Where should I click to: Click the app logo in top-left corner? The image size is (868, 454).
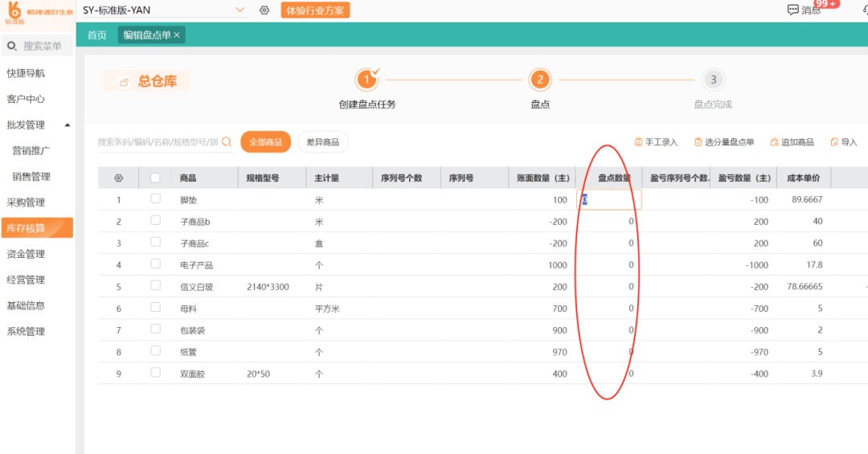pyautogui.click(x=14, y=10)
